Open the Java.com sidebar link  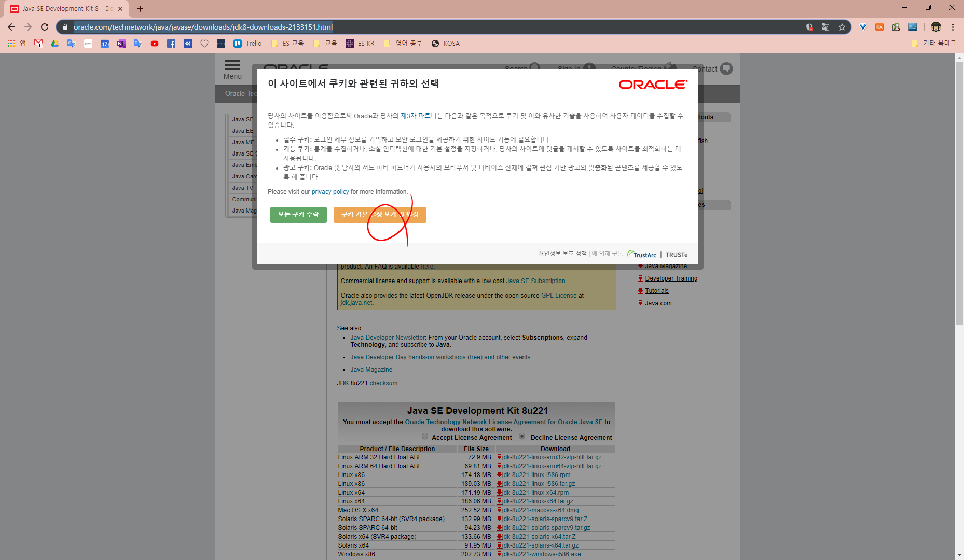[658, 303]
